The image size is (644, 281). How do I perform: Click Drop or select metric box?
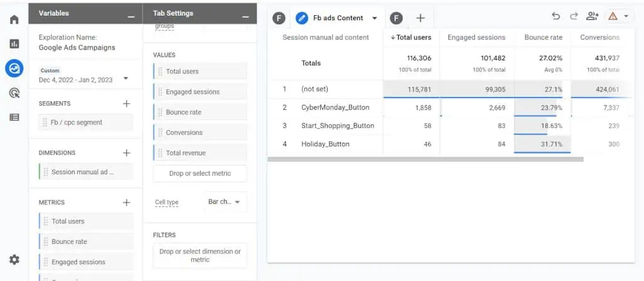(200, 174)
